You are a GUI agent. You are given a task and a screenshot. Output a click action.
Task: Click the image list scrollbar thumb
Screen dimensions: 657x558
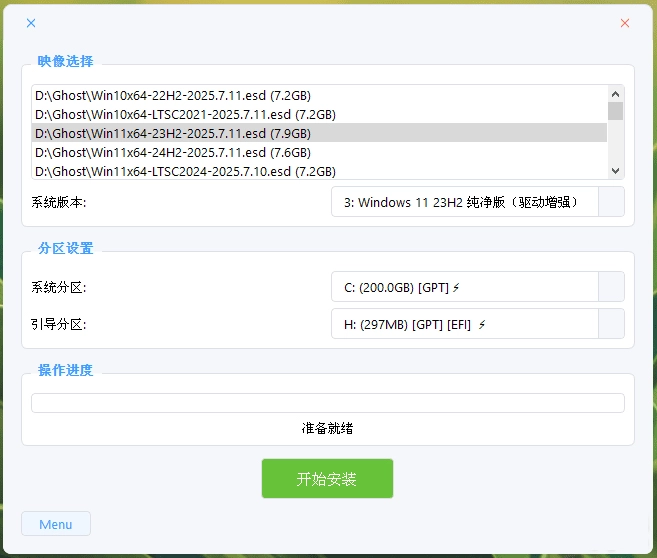click(x=616, y=111)
